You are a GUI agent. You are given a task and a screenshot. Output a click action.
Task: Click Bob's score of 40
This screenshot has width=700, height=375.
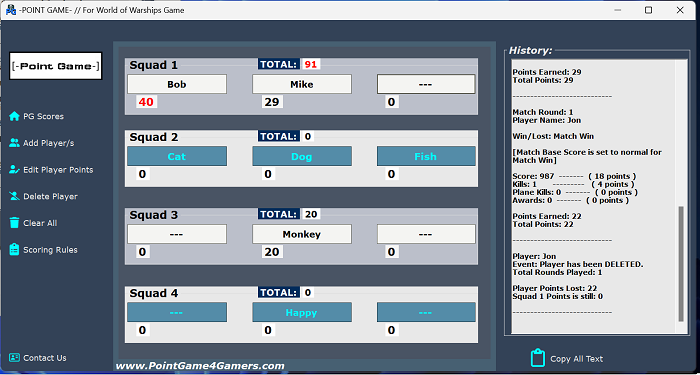146,102
